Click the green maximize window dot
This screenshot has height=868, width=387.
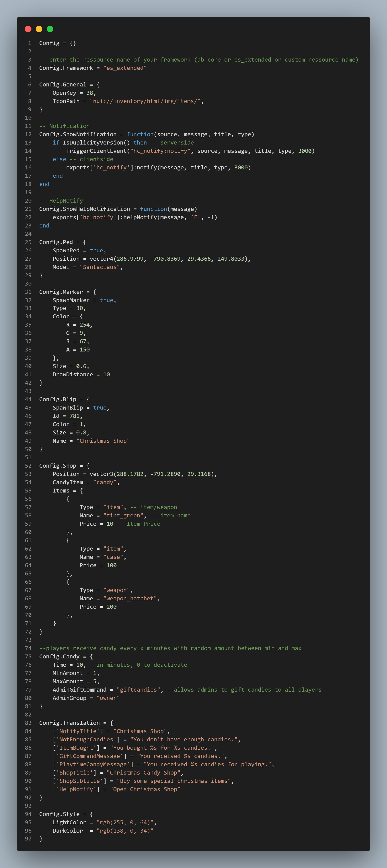coord(50,29)
